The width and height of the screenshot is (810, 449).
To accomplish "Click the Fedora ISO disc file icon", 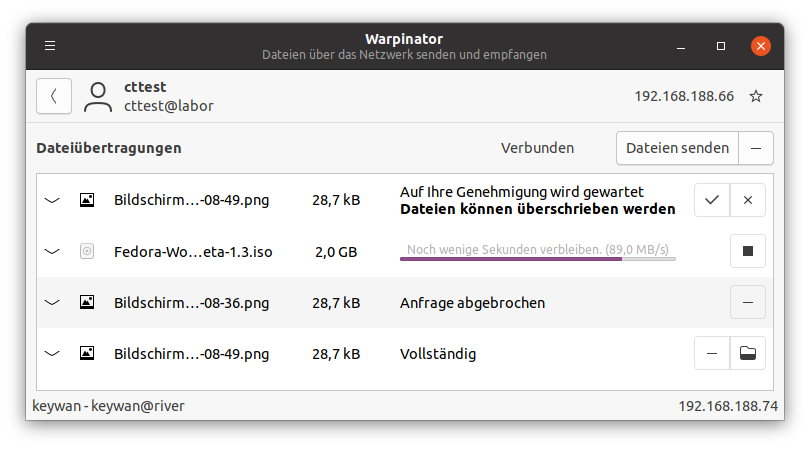I will point(87,251).
